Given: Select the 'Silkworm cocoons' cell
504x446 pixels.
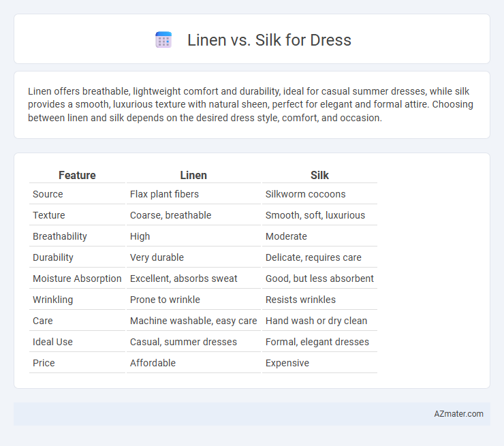Looking at the screenshot, I should 319,194.
